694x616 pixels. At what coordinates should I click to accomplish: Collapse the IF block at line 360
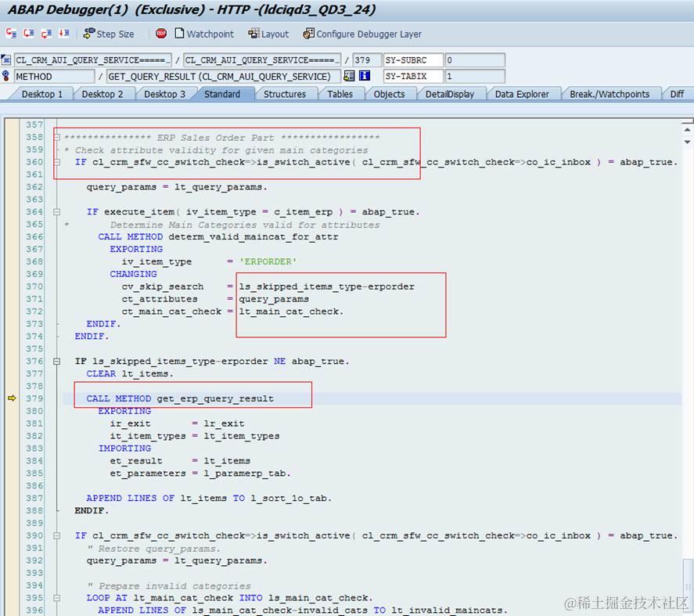pos(56,162)
